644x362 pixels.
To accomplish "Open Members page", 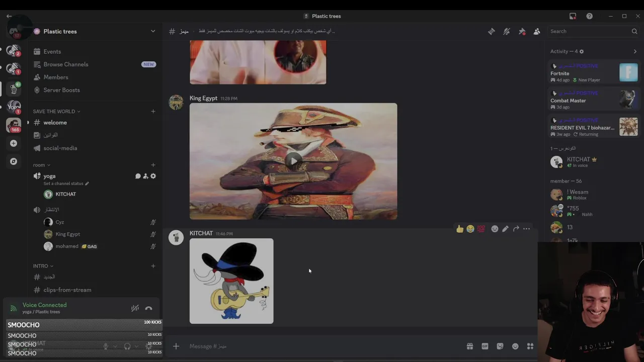I will [94, 77].
